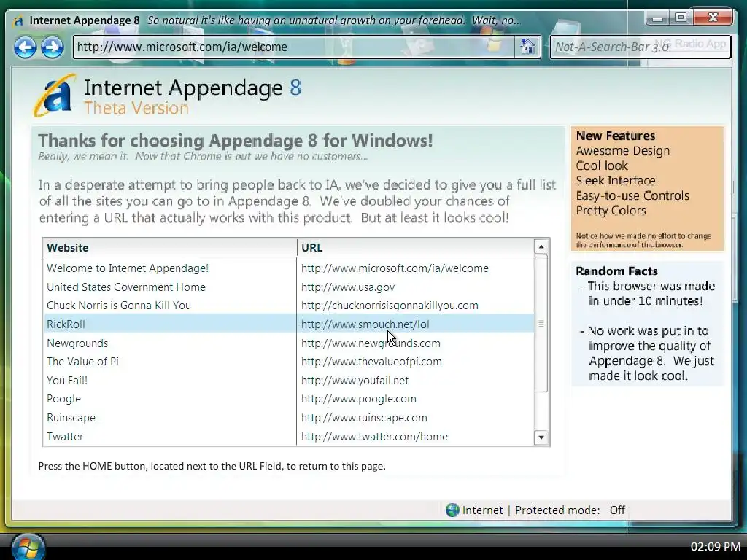Click the 'Internet' zone label in status bar
Viewport: 747px width, 560px height.
[x=483, y=510]
